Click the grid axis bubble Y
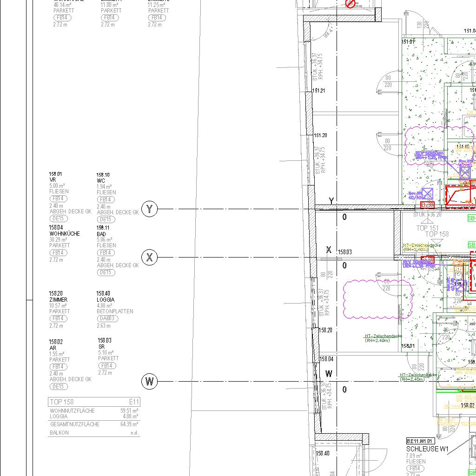This screenshot has width=476, height=476. 149,209
